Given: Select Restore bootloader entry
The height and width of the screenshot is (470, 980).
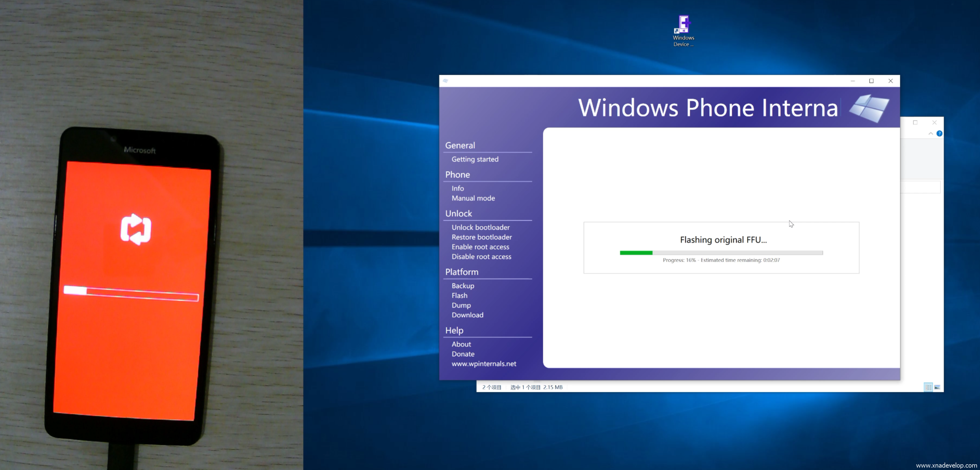Looking at the screenshot, I should tap(482, 237).
